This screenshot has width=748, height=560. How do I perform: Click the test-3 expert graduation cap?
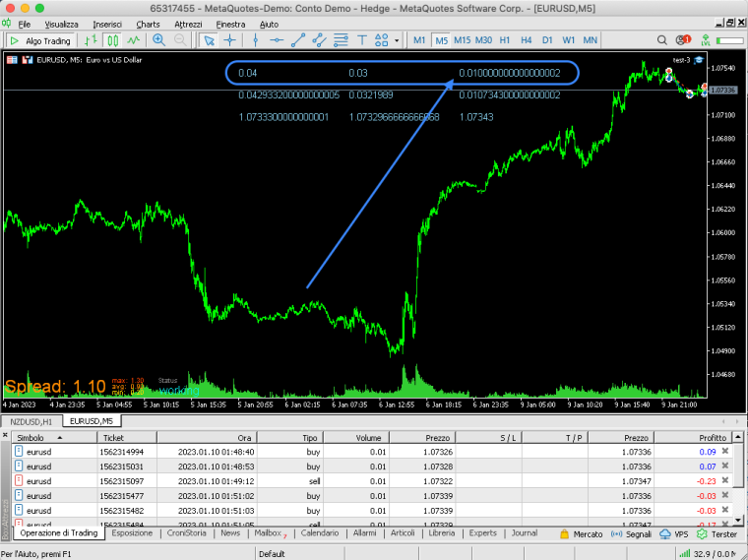pos(699,60)
